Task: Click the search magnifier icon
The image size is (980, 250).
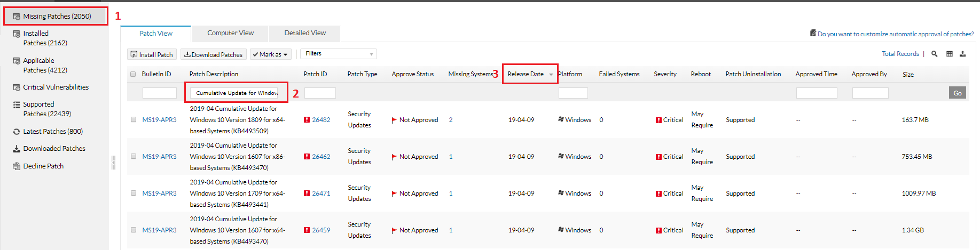Action: point(934,54)
